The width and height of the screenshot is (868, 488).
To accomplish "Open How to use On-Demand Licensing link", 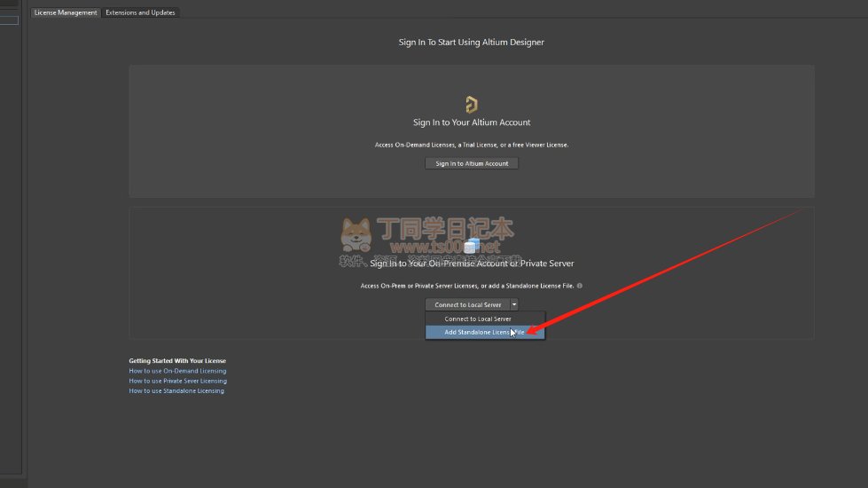I will [177, 371].
